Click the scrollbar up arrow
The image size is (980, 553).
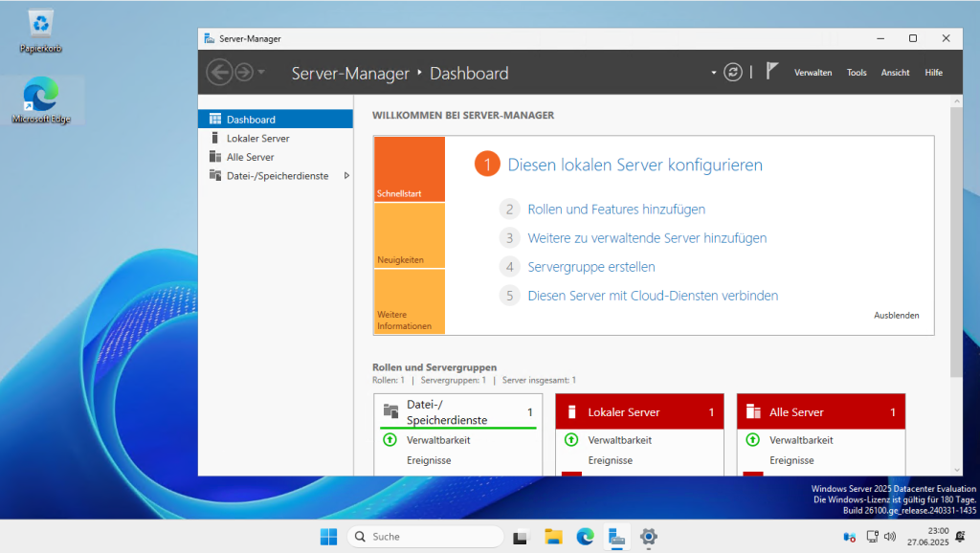(956, 100)
